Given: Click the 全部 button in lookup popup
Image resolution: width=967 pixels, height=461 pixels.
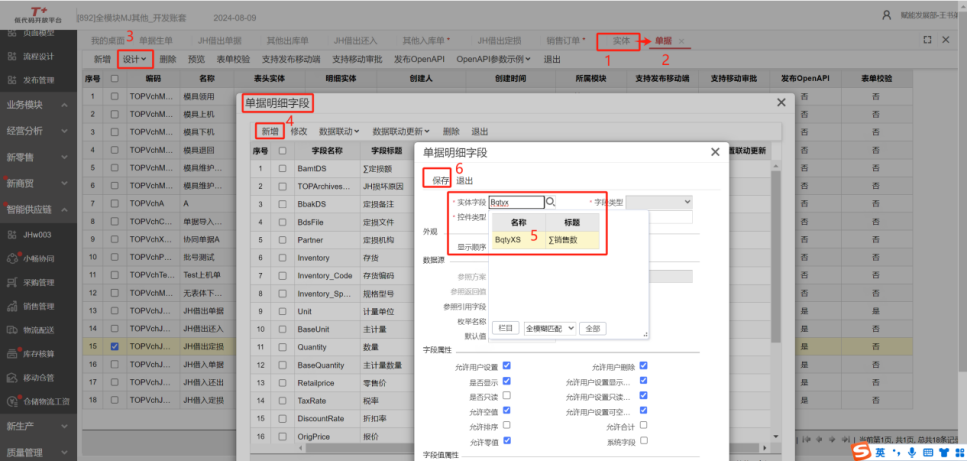Looking at the screenshot, I should coord(593,328).
